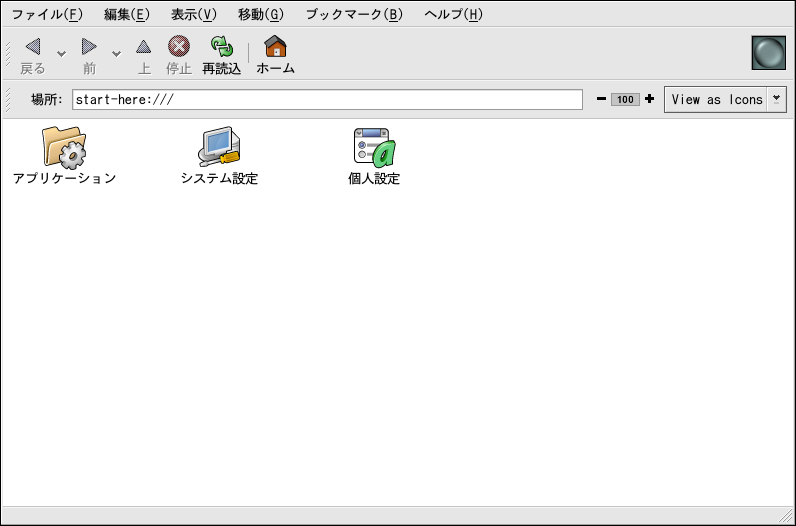The width and height of the screenshot is (796, 526).
Task: Click the Forward (前) arrow icon
Action: (x=89, y=47)
